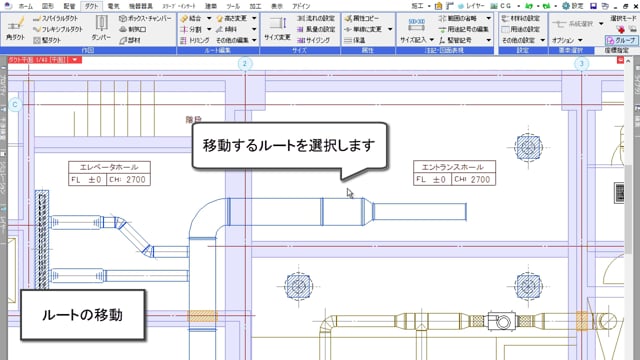Click the サイズ変更 size change tool
The height and width of the screenshot is (360, 640).
coord(278,29)
